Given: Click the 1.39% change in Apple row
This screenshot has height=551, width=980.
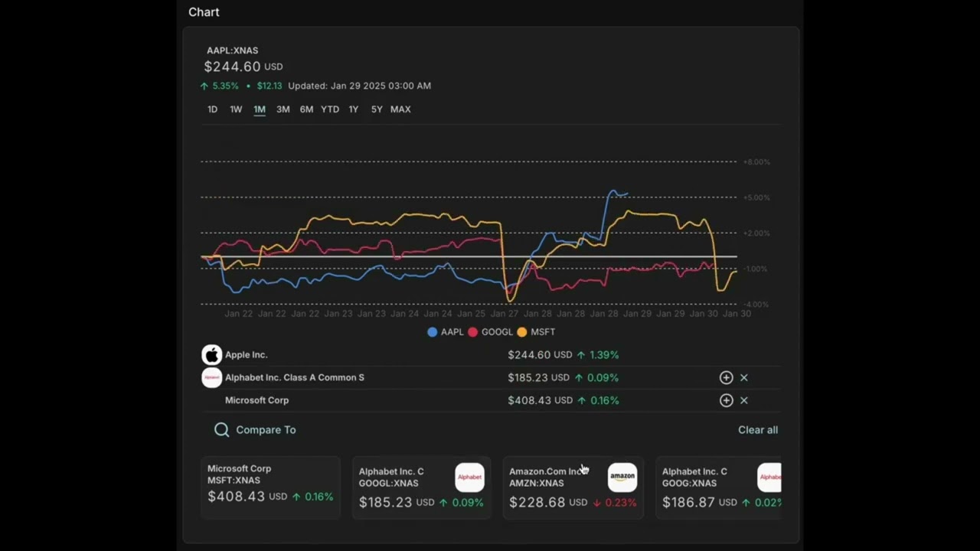Looking at the screenshot, I should 598,355.
